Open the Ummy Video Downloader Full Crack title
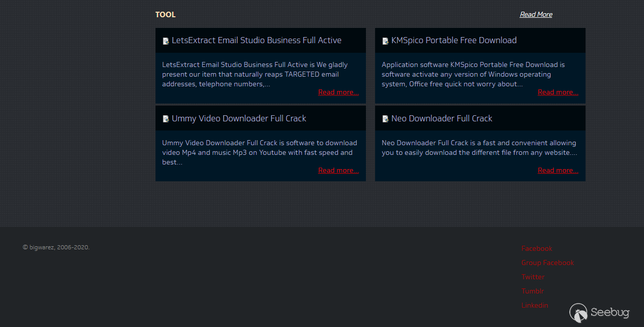644x327 pixels. coord(239,119)
